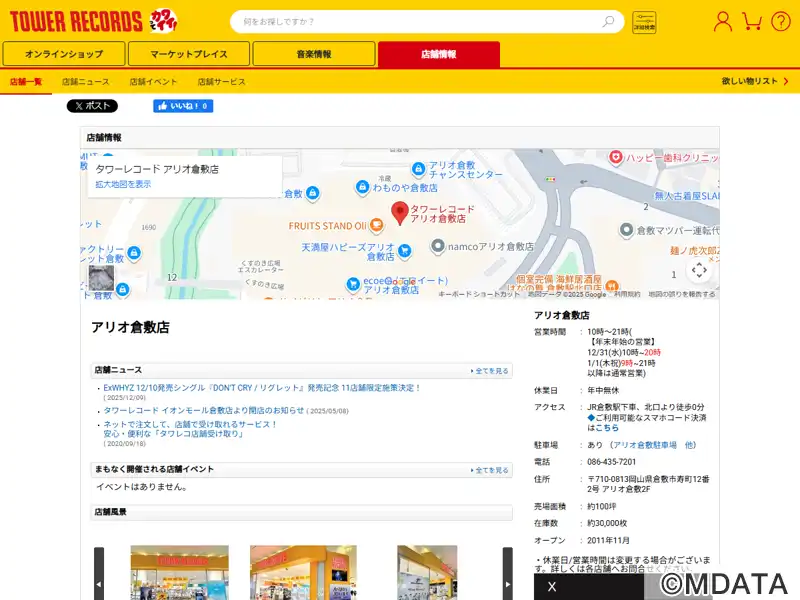Viewport: 800px width, 600px height.
Task: Open the ExWHYZ DON'T CRY news link
Action: click(x=262, y=388)
